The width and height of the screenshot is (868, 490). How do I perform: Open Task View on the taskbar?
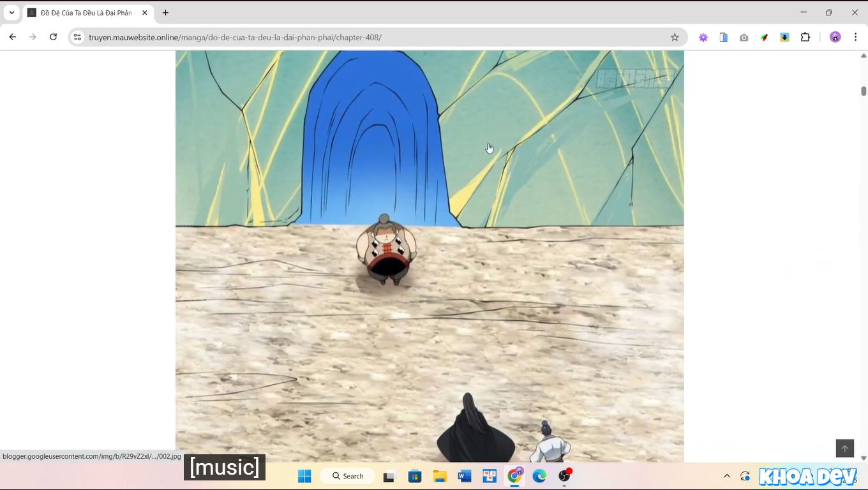(x=389, y=476)
